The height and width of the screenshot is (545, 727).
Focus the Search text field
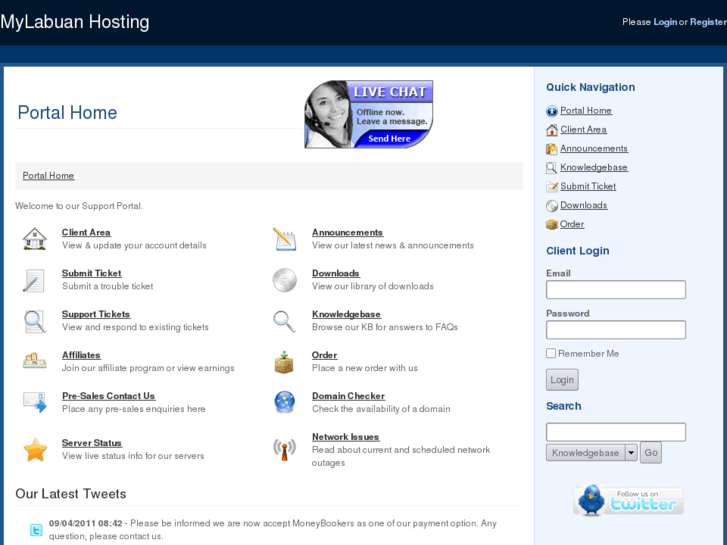616,432
